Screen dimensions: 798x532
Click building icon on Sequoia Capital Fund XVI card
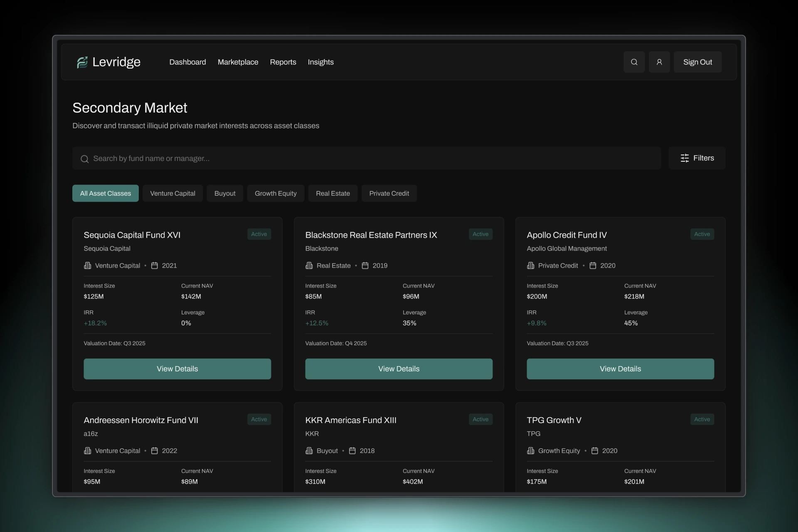point(87,265)
